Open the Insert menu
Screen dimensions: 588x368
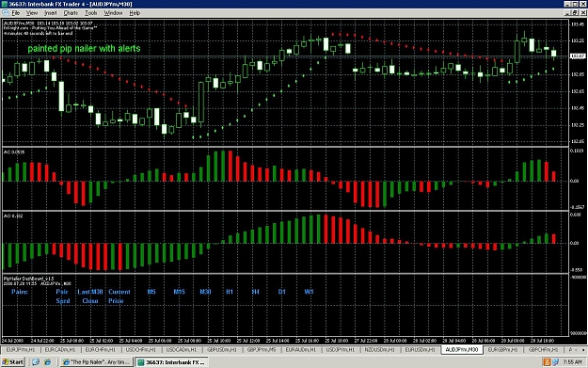51,13
